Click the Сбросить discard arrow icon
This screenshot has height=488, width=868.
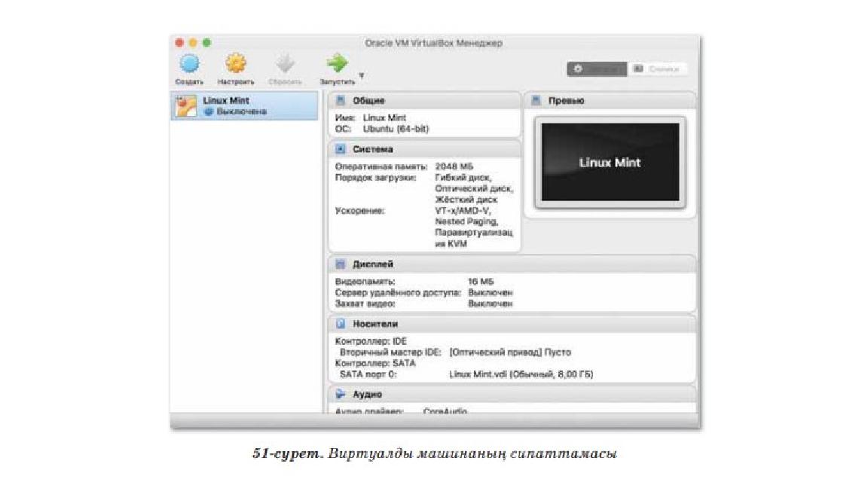(x=285, y=63)
